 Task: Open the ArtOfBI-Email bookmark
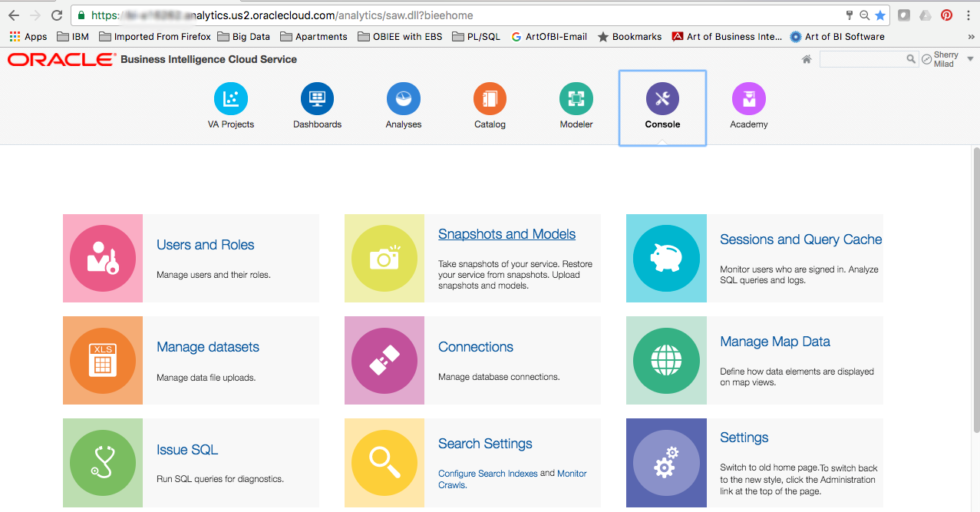coord(549,36)
